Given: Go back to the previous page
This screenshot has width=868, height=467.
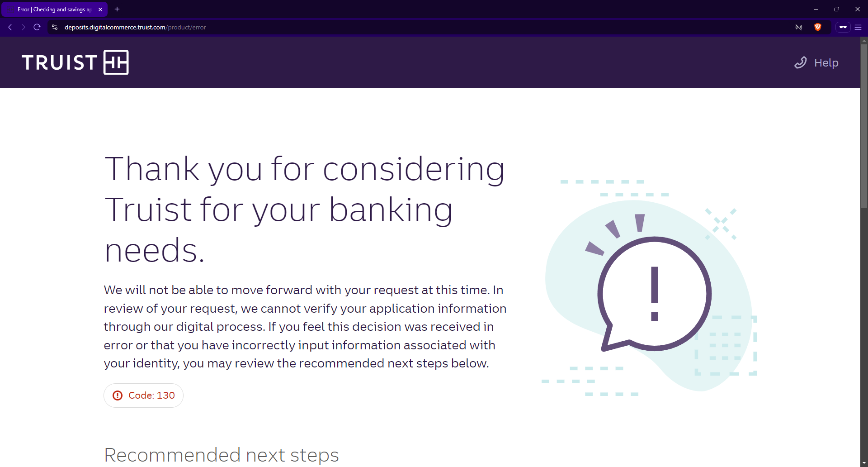Looking at the screenshot, I should (10, 27).
